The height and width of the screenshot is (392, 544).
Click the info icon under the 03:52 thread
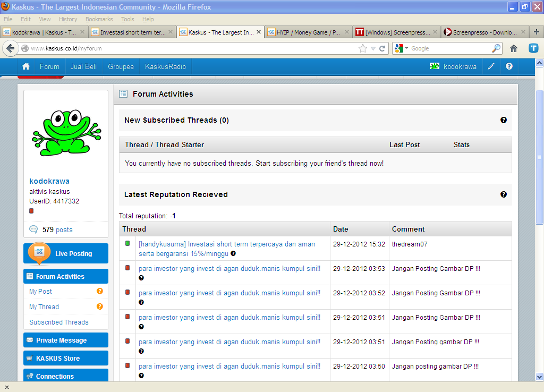141,302
